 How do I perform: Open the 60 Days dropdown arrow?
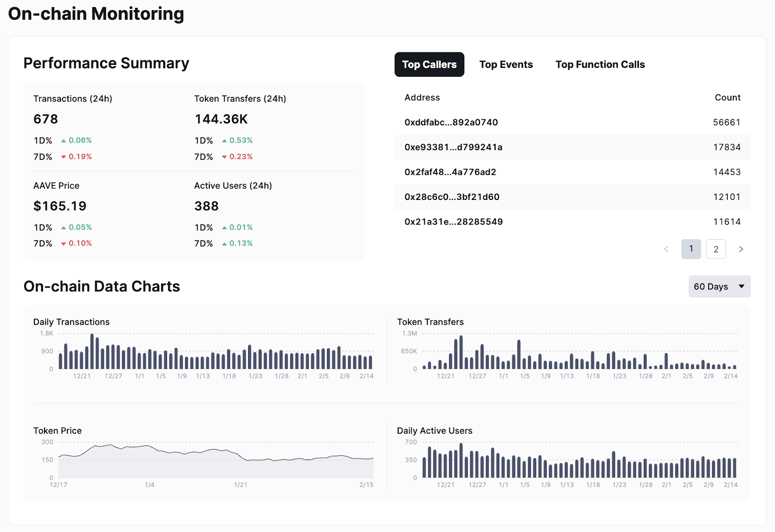(x=742, y=287)
